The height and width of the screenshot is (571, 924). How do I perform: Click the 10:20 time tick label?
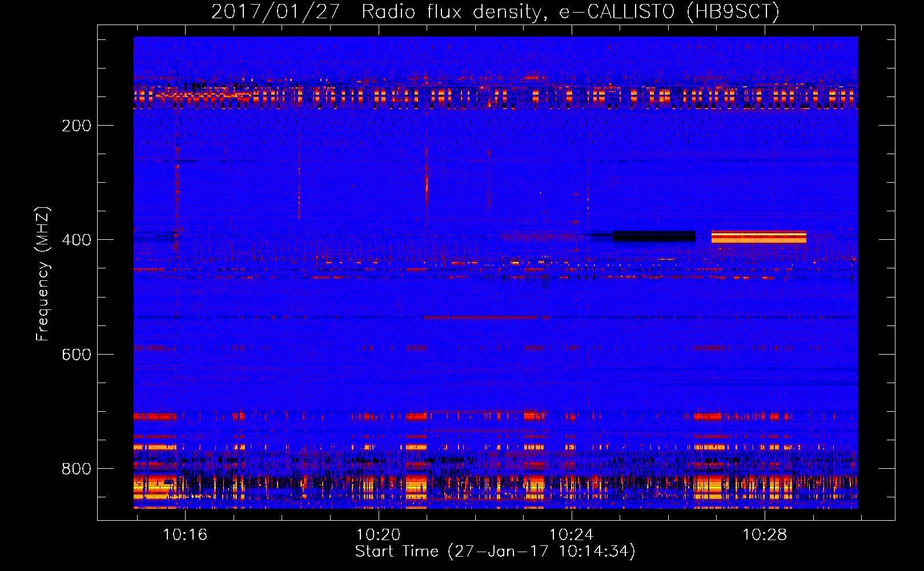[x=378, y=535]
